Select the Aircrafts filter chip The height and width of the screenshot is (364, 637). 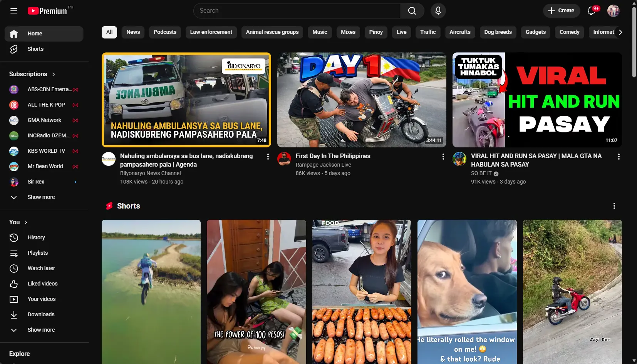(460, 32)
